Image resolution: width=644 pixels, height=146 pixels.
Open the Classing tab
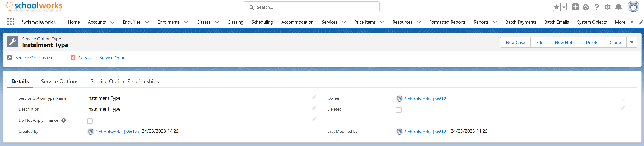pos(235,22)
